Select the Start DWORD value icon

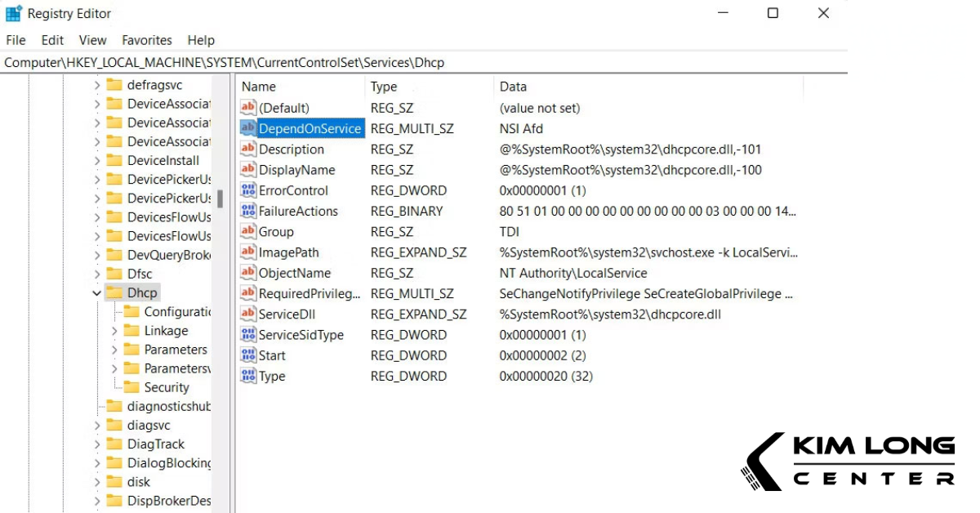pos(247,355)
